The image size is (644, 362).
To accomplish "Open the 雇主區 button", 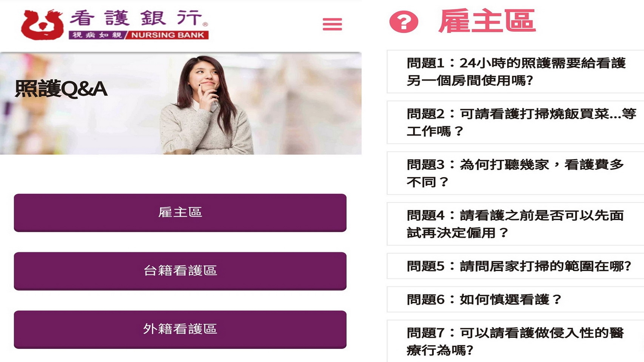I will pyautogui.click(x=180, y=212).
